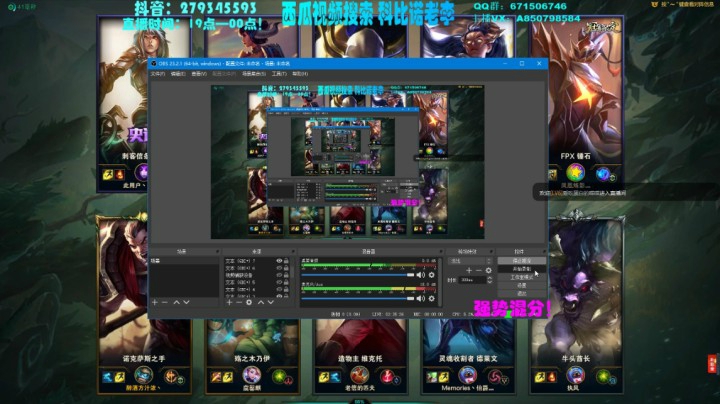Click the transition duration input field
The image size is (720, 404).
pos(473,280)
